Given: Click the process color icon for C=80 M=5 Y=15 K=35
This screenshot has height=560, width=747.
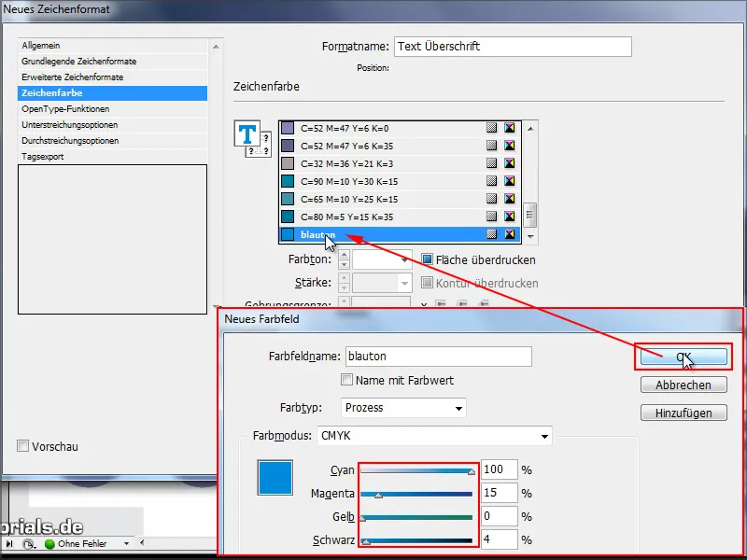Looking at the screenshot, I should click(492, 217).
